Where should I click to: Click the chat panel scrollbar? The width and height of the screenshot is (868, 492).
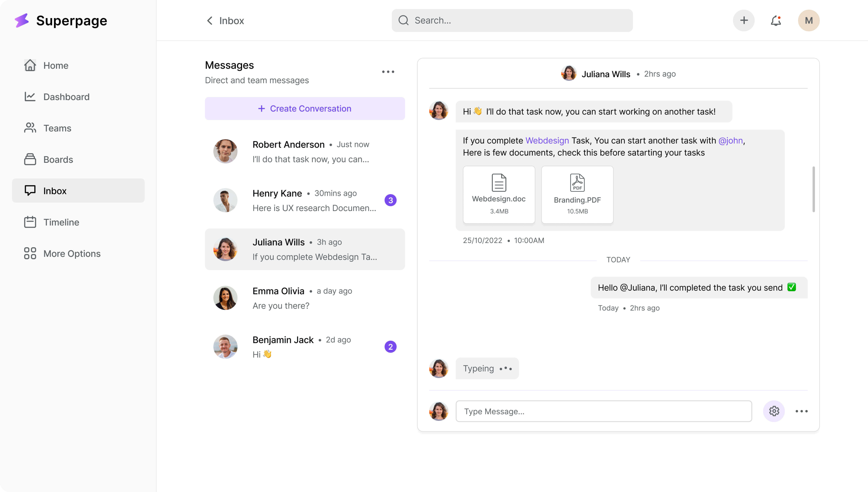point(813,189)
